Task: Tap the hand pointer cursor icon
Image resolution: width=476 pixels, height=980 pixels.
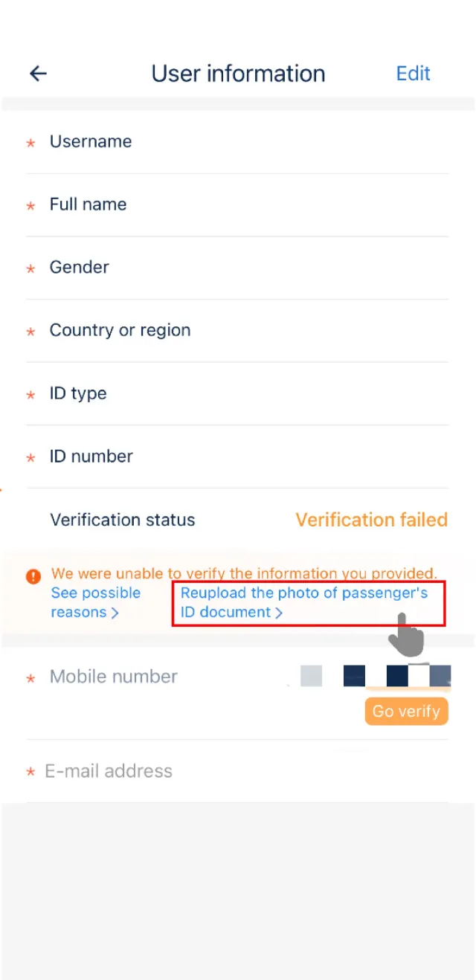Action: (406, 634)
